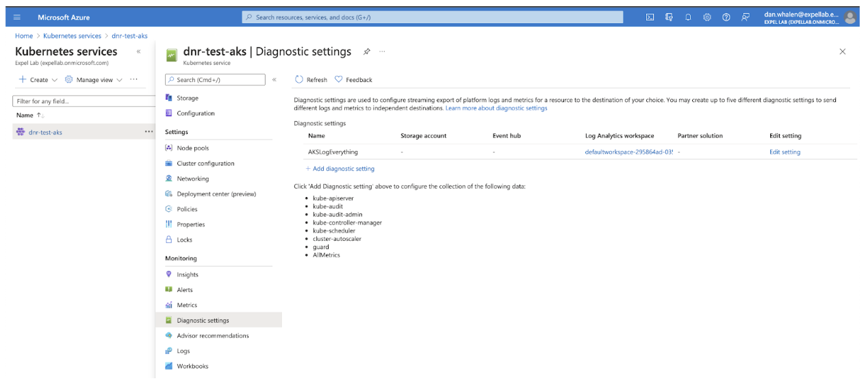This screenshot has height=383, width=868.
Task: Click Microsoft Azure logo text
Action: tap(64, 17)
